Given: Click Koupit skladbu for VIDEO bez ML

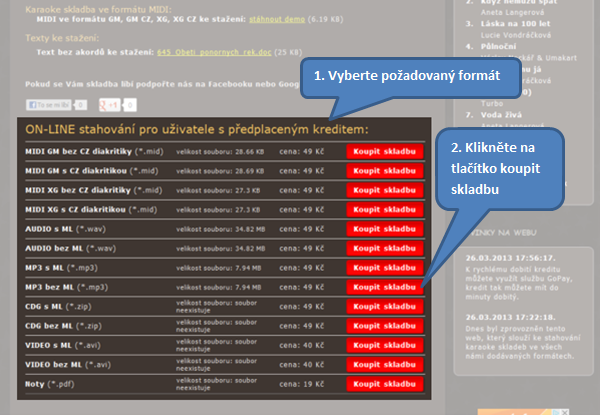Looking at the screenshot, I should coord(385,365).
